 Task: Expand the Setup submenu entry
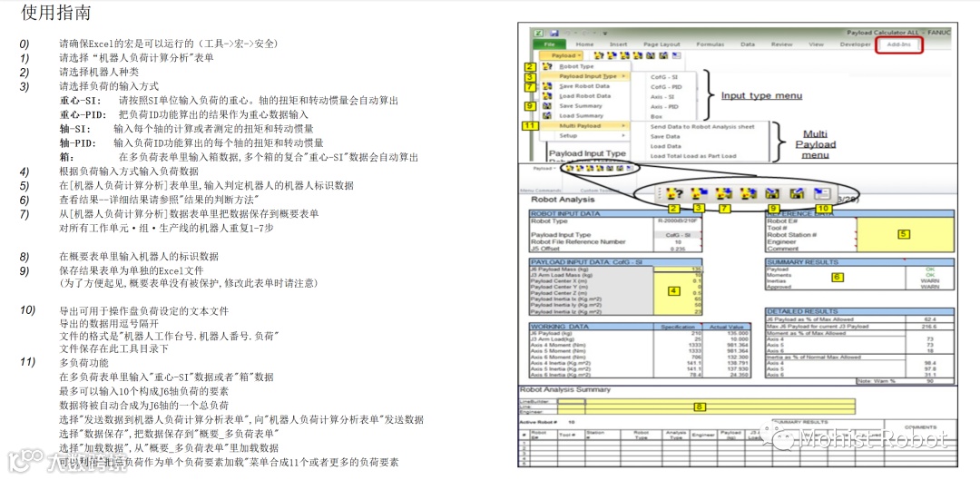[587, 135]
